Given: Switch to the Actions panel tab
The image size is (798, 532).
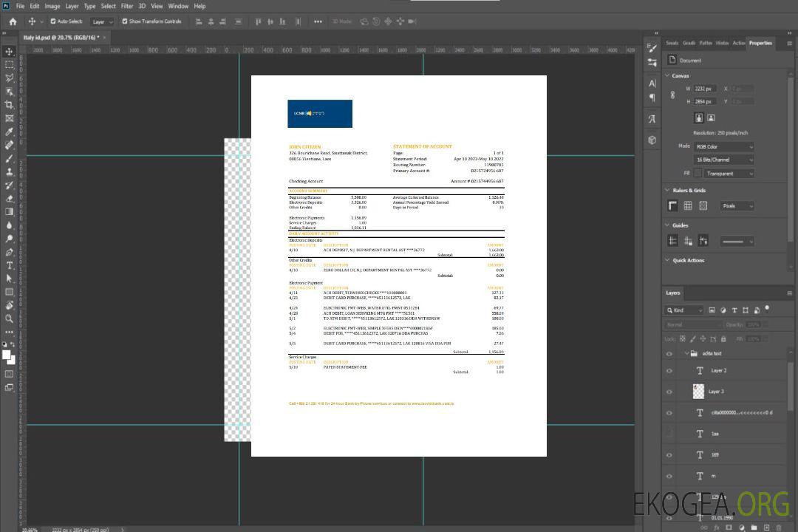Looking at the screenshot, I should [x=738, y=43].
